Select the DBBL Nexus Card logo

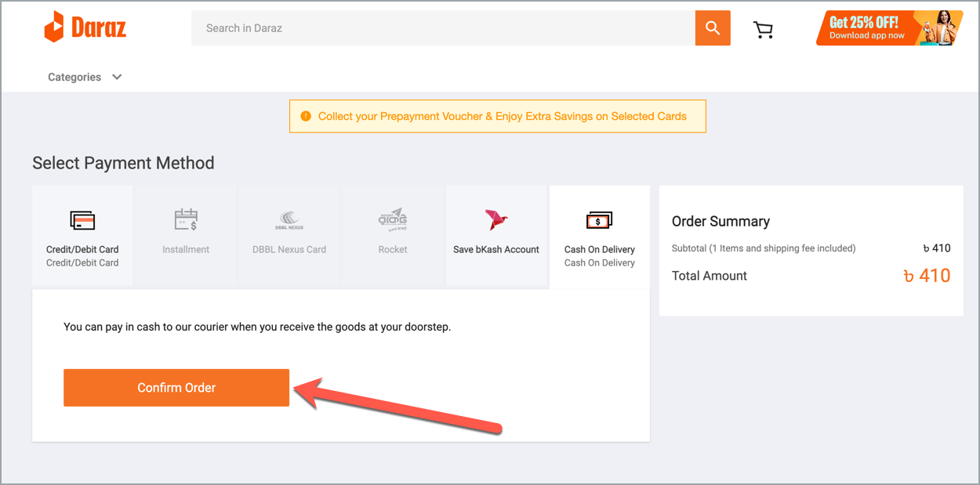tap(289, 220)
